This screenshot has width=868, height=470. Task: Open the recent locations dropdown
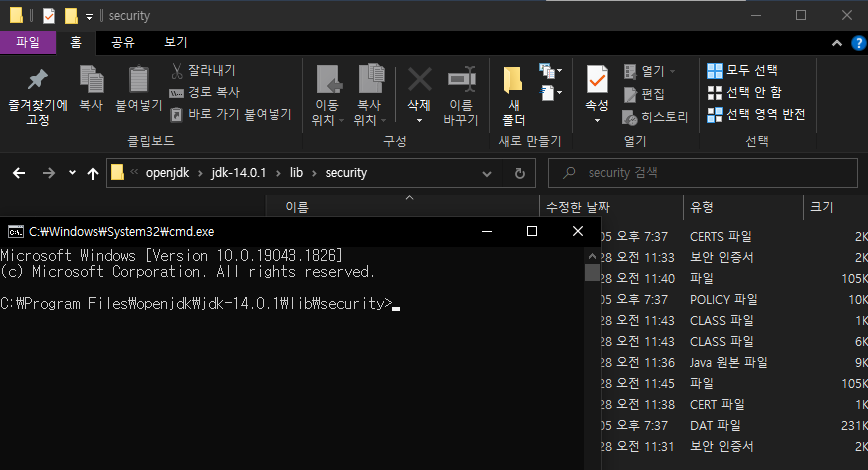click(72, 173)
